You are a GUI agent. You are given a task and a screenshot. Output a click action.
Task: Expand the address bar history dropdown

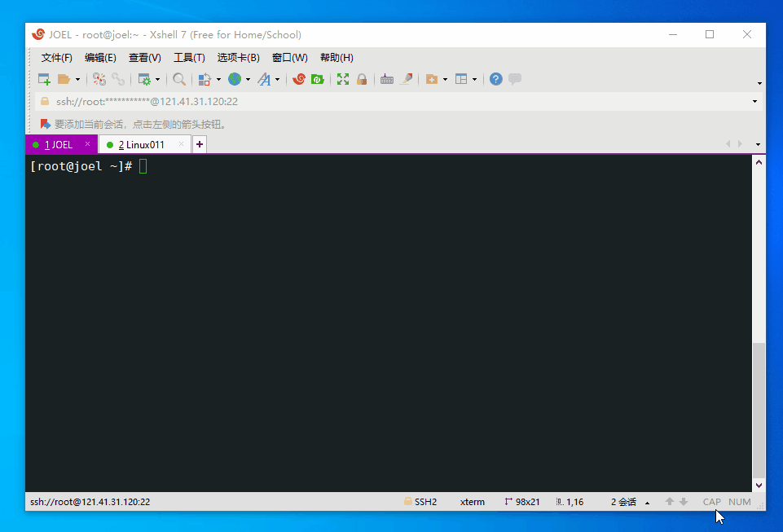tap(754, 101)
